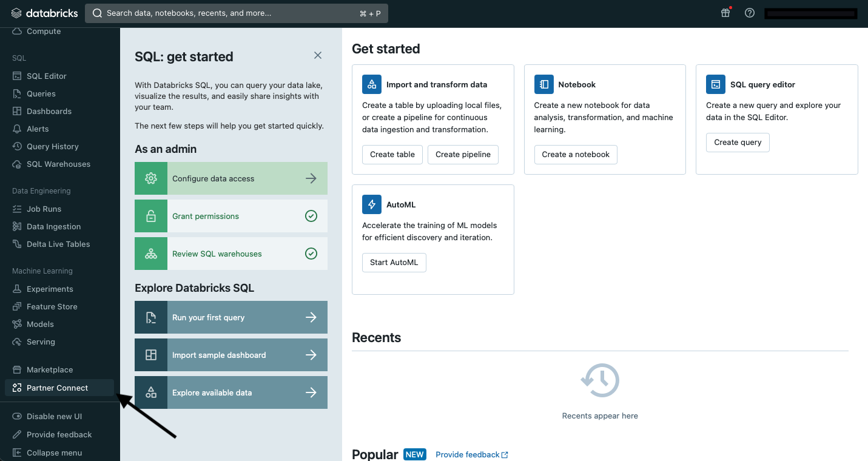Image resolution: width=868 pixels, height=461 pixels.
Task: Click the Collapse menu icon
Action: pos(17,453)
